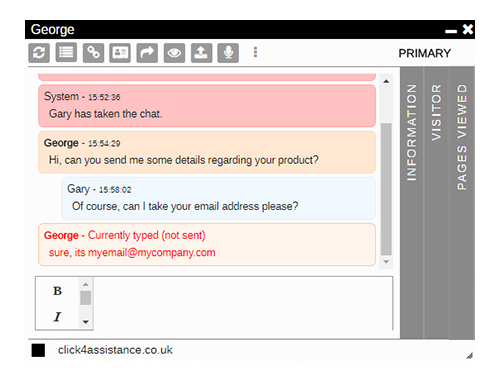The height and width of the screenshot is (381, 500).
Task: Click the chat scrollbar up arrow
Action: pyautogui.click(x=386, y=81)
